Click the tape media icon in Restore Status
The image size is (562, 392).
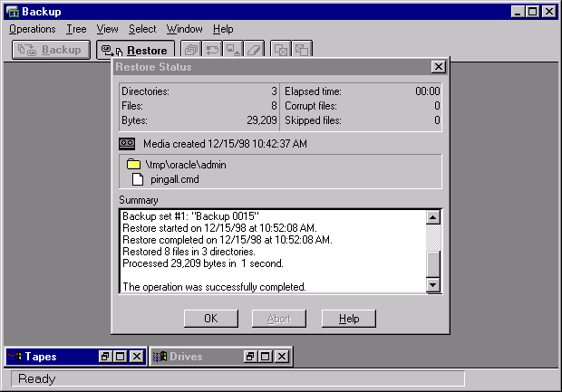[x=127, y=144]
